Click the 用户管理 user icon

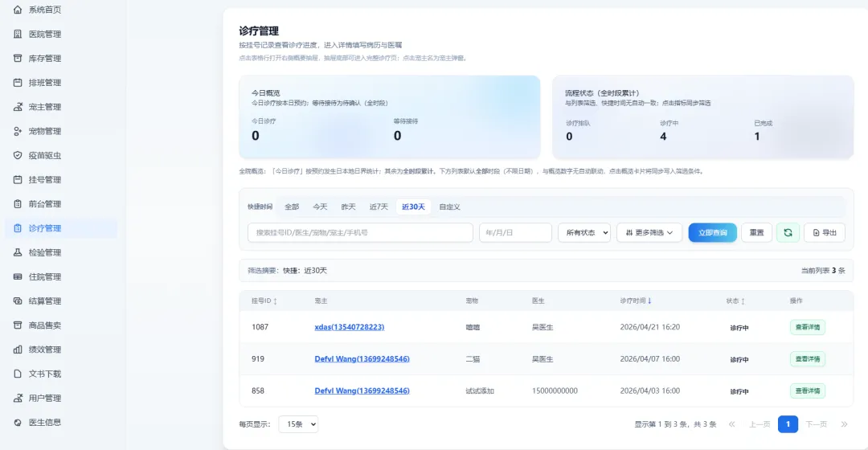pyautogui.click(x=18, y=398)
